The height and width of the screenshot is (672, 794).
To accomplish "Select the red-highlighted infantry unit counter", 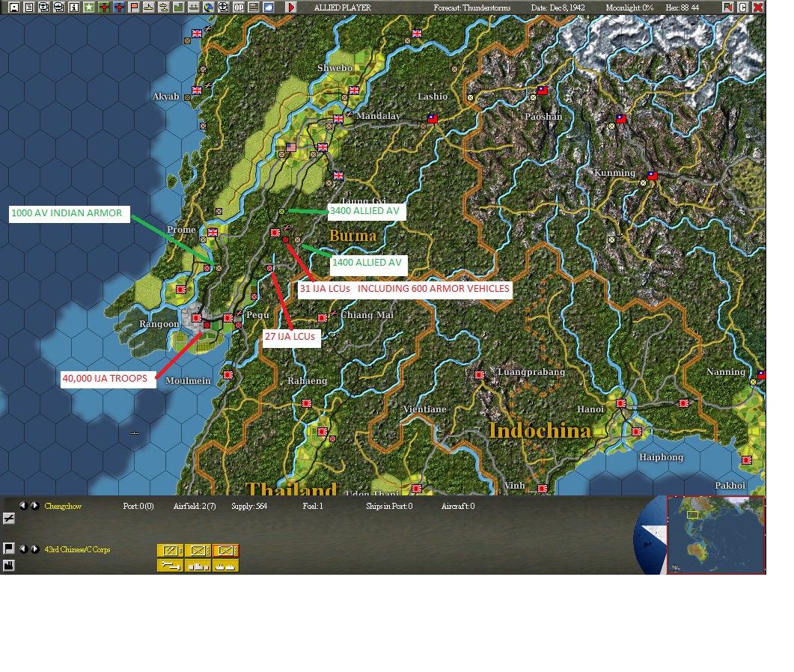I will (x=226, y=551).
